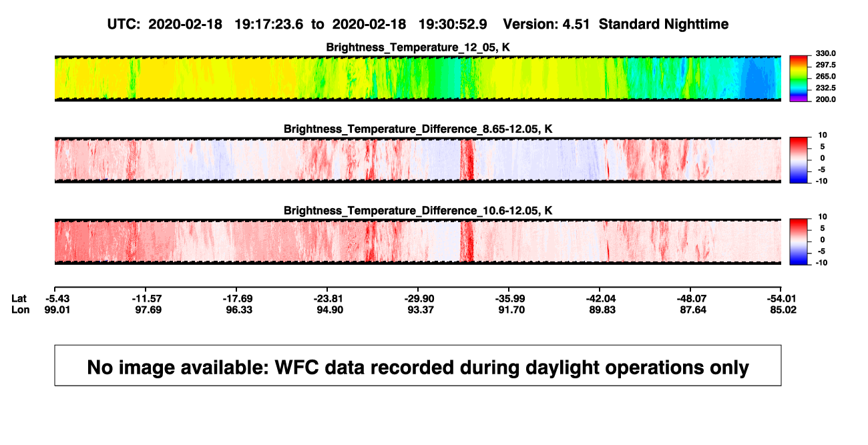
Task: Click longitude value 97.69
Action: tap(149, 310)
